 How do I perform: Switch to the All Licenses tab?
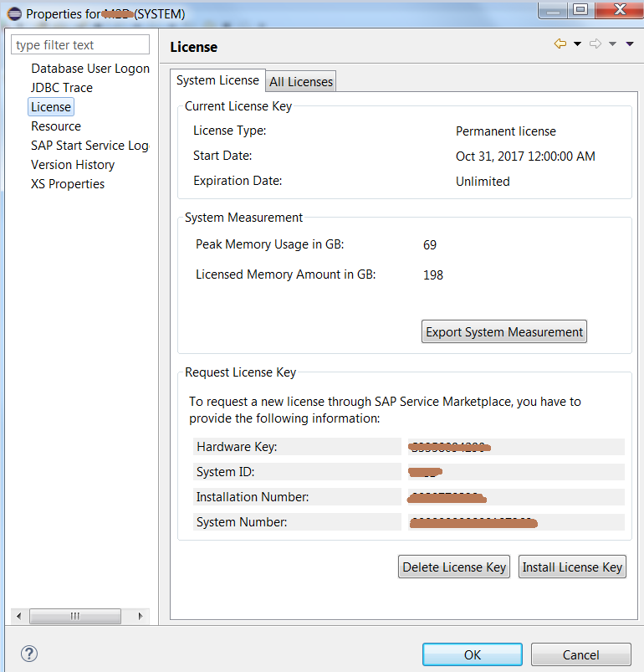click(x=301, y=81)
